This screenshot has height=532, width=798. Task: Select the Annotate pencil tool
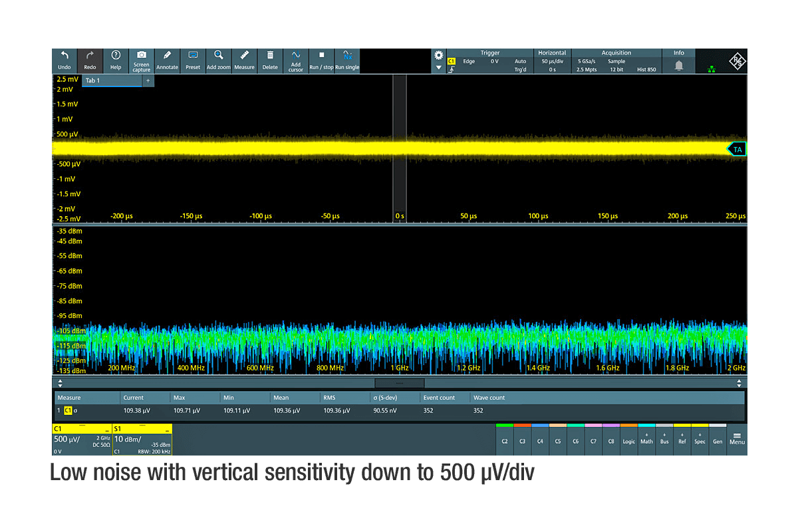click(x=167, y=61)
